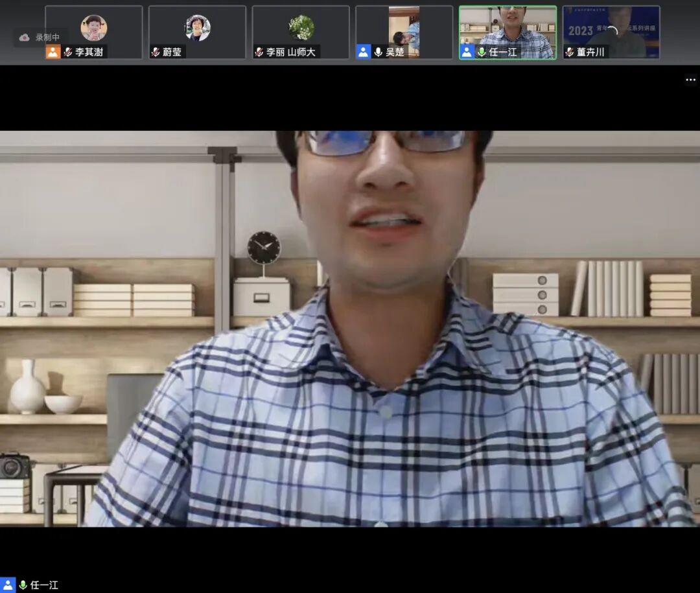
Task: Click the cloud recording indicator 录制中
Action: click(x=40, y=38)
